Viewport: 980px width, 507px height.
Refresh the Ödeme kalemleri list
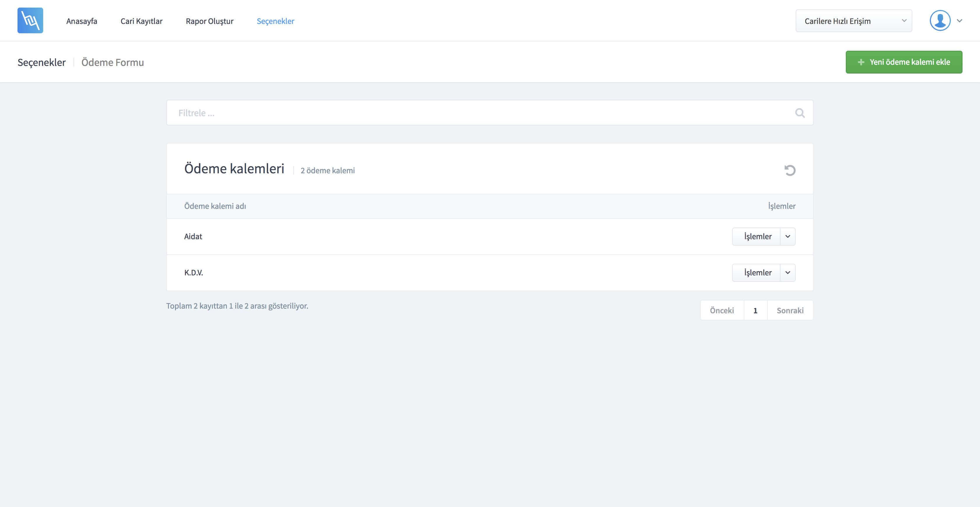[790, 170]
